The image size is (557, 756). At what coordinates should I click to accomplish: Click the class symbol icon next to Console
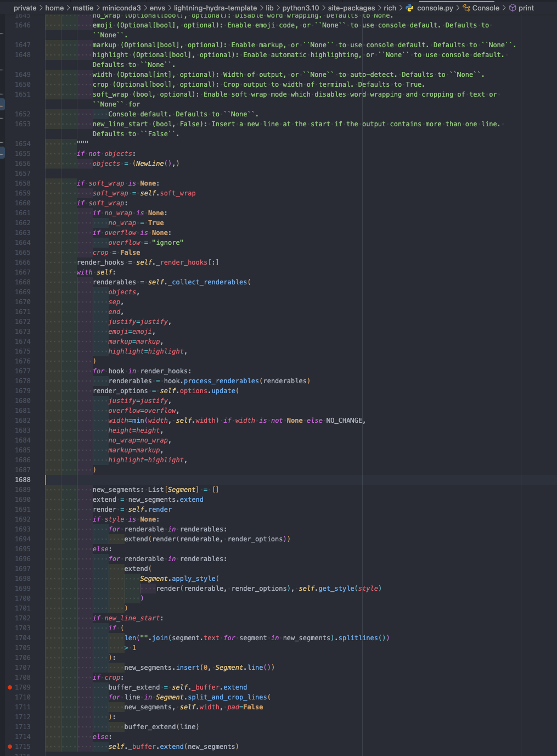tap(467, 8)
